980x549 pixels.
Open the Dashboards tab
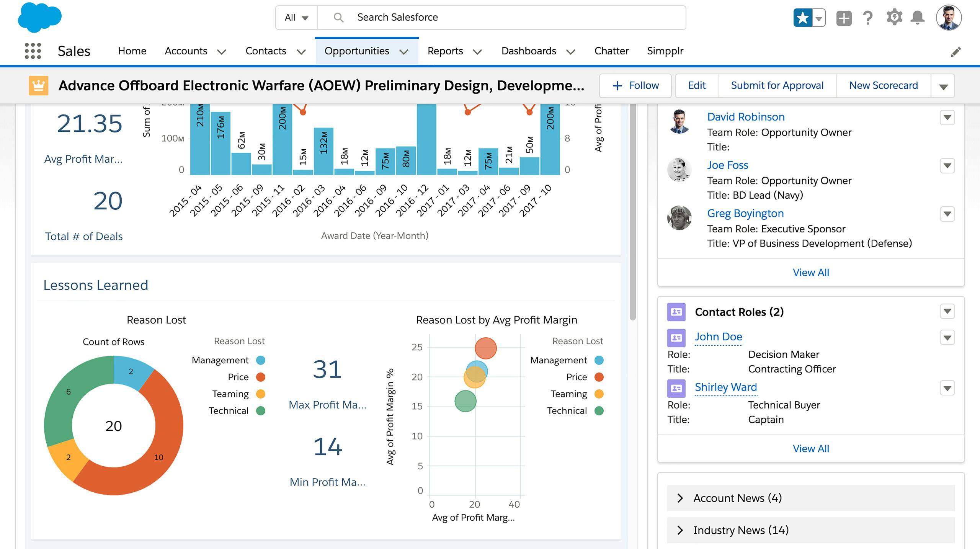(529, 51)
